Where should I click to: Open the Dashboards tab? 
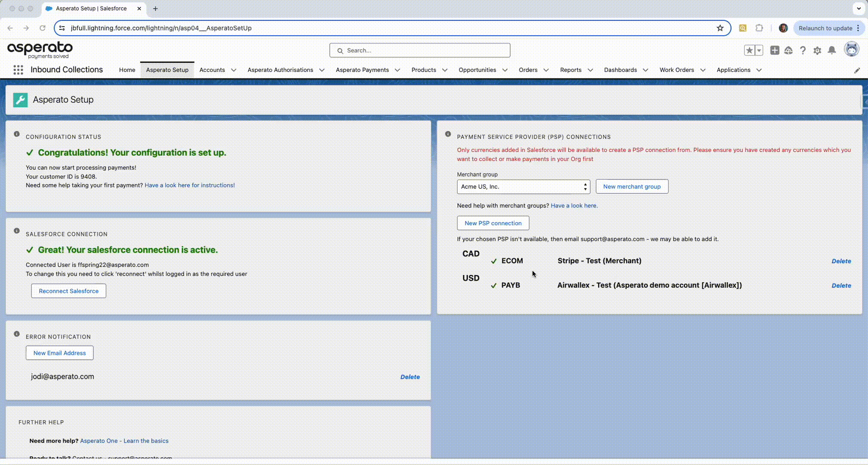coord(620,70)
